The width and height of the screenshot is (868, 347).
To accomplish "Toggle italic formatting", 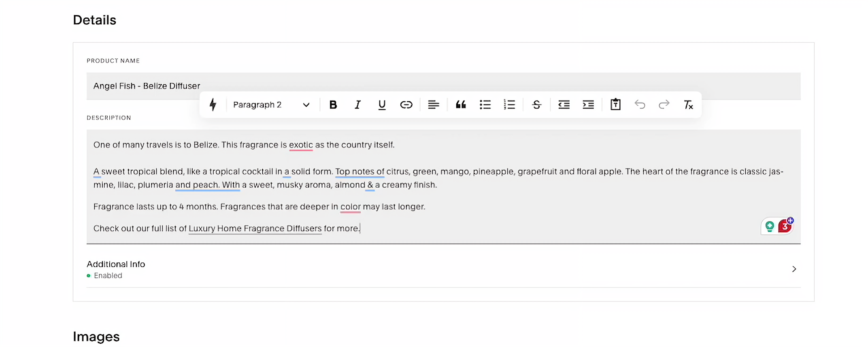I will [x=357, y=105].
